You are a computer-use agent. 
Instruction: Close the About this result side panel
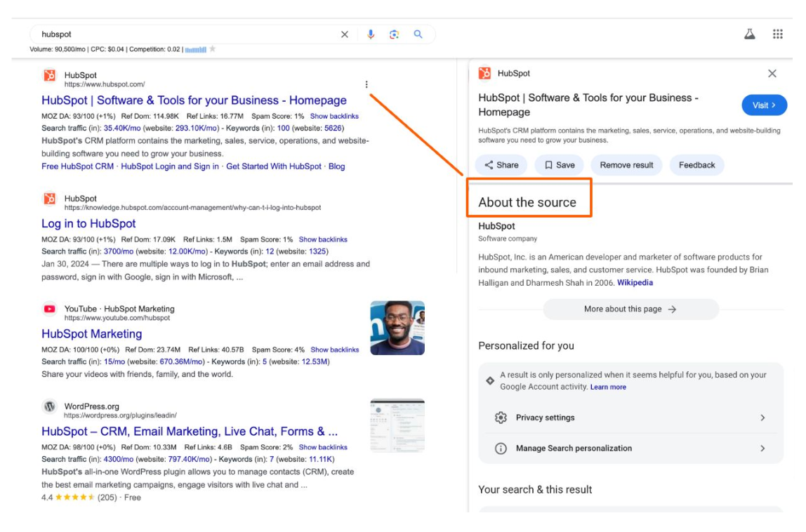coord(772,74)
